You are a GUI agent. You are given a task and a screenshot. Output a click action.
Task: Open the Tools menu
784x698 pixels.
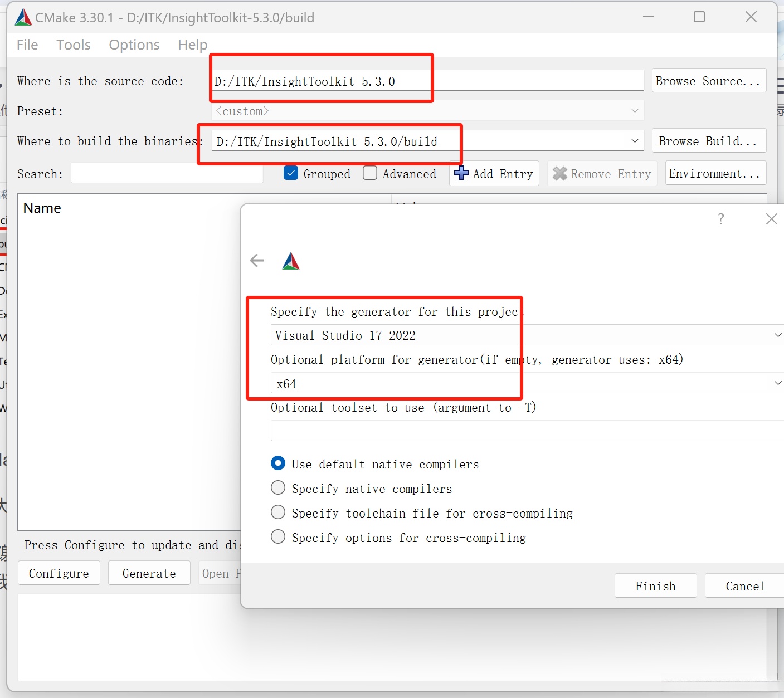coord(74,45)
